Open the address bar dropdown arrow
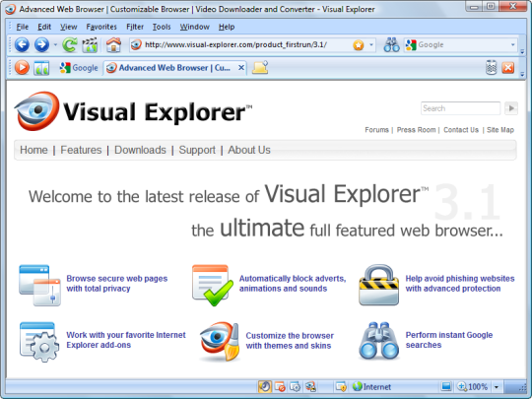 [x=371, y=44]
